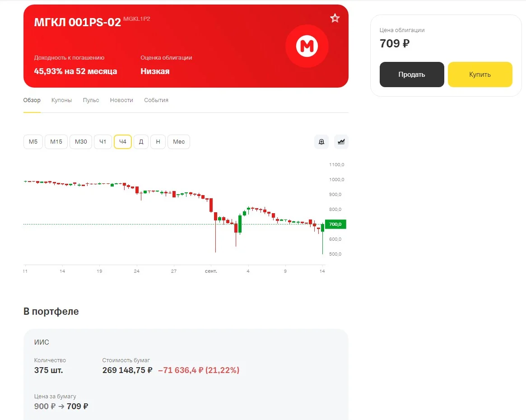Click the green 700,0 price marker
The height and width of the screenshot is (420, 526).
[x=335, y=224]
